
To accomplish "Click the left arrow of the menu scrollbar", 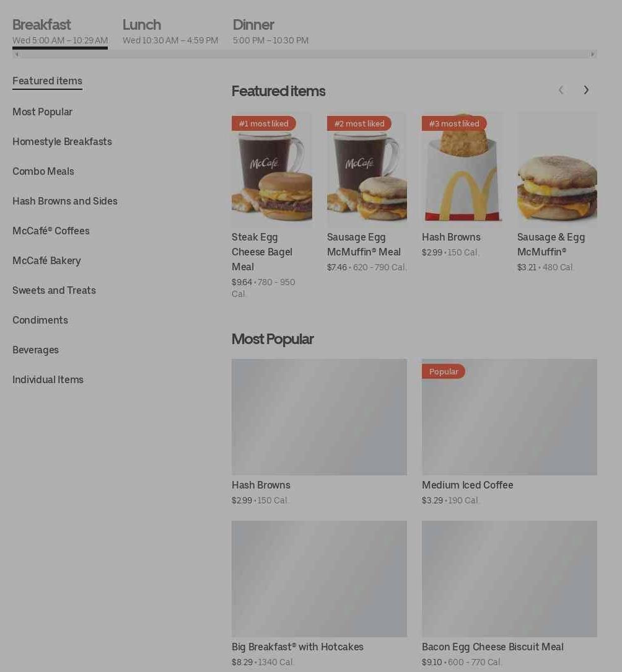I will pyautogui.click(x=16, y=54).
